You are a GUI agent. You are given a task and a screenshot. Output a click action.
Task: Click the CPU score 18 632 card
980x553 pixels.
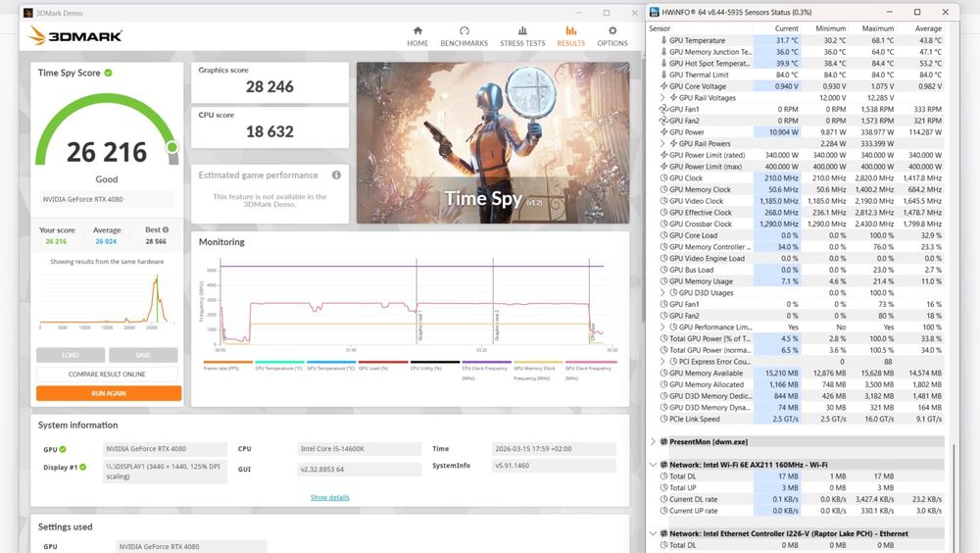(270, 127)
